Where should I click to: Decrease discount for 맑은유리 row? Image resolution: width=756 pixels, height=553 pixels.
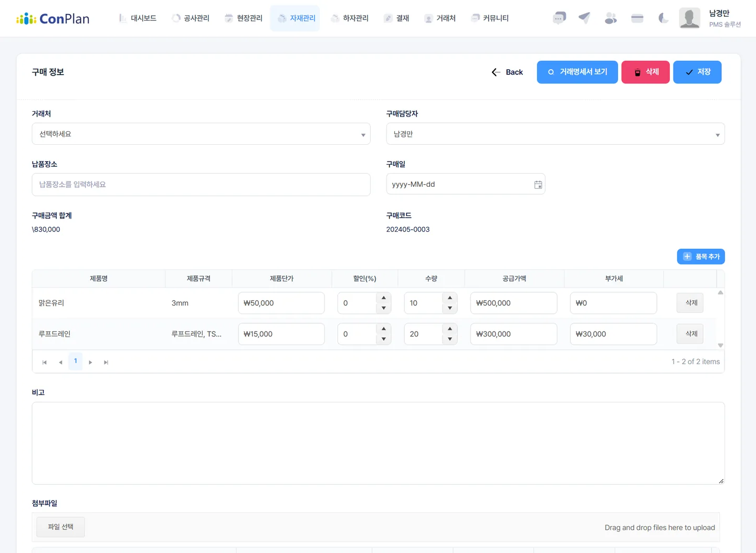click(384, 308)
